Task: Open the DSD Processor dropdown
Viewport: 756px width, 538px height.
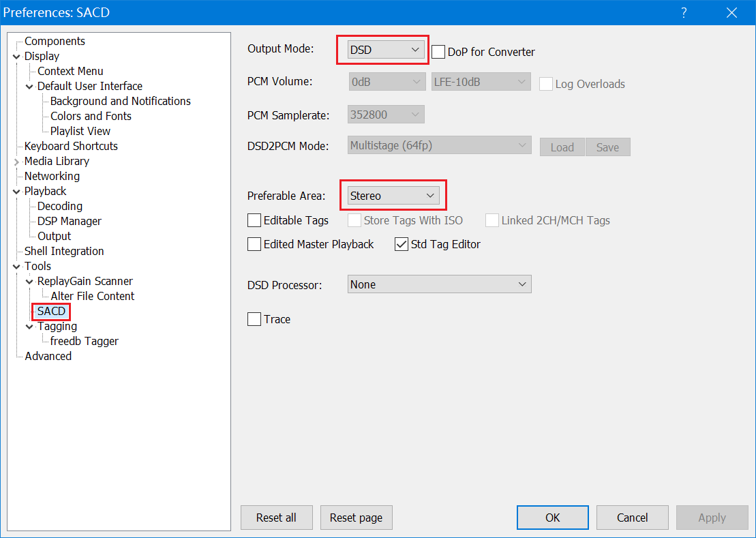Action: click(439, 284)
